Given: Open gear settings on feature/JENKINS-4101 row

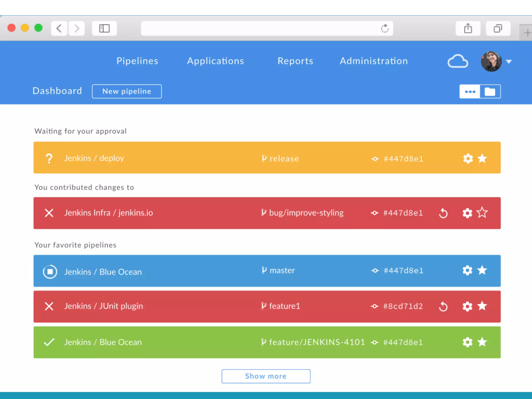Looking at the screenshot, I should (x=467, y=342).
